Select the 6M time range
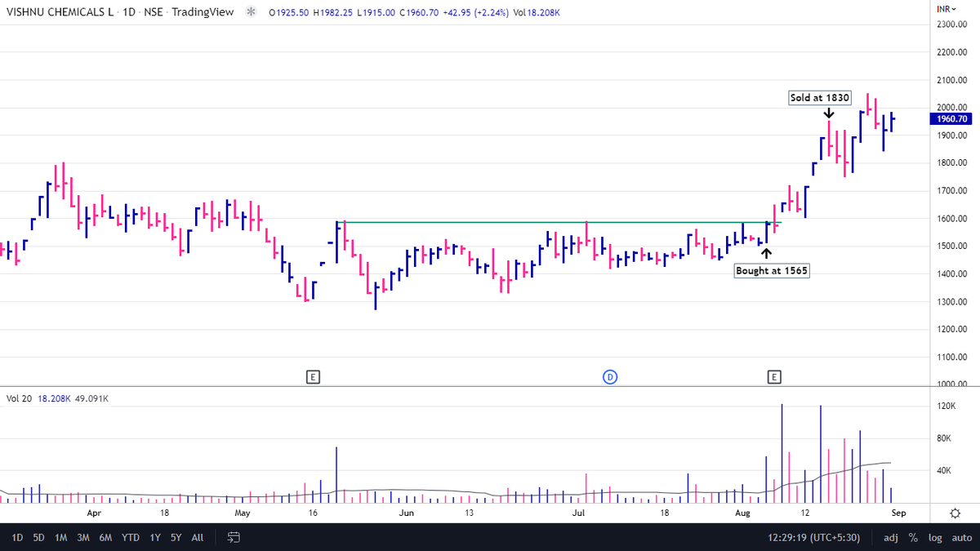 (105, 538)
